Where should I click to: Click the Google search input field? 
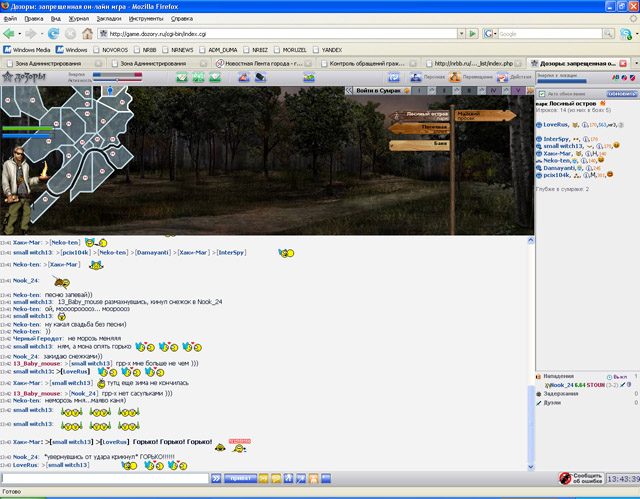(550, 34)
